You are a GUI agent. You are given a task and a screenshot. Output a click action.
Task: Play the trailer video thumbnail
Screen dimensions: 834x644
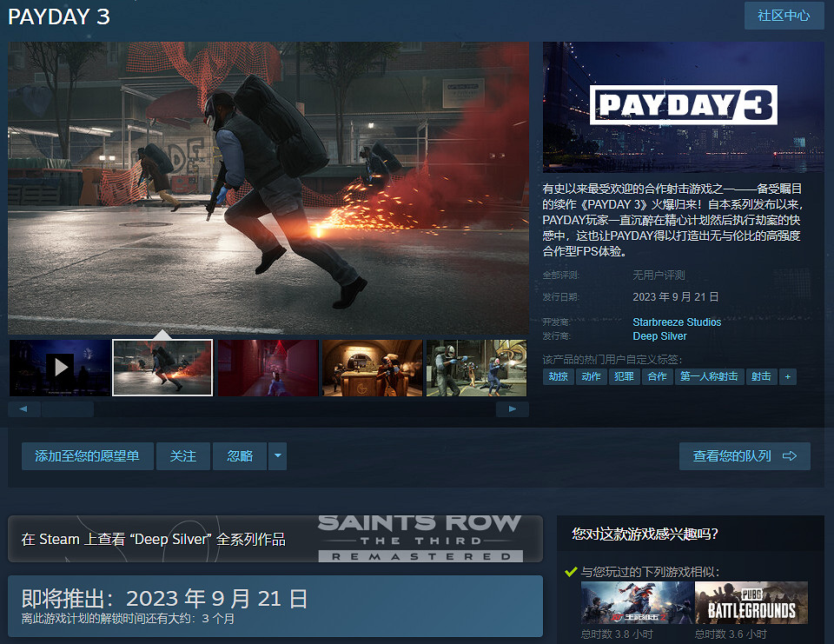point(60,368)
